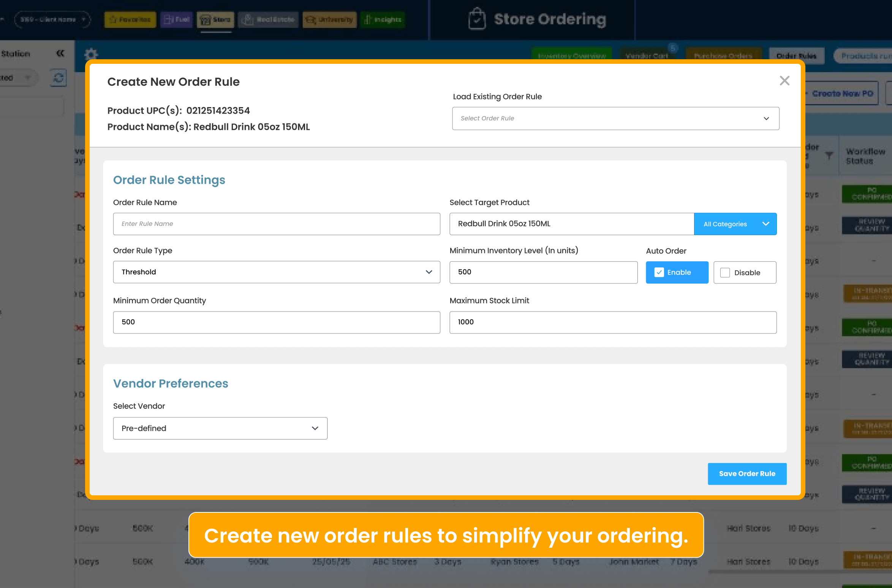Click the Store Ordering clipboard icon
This screenshot has width=892, height=588.
[477, 19]
